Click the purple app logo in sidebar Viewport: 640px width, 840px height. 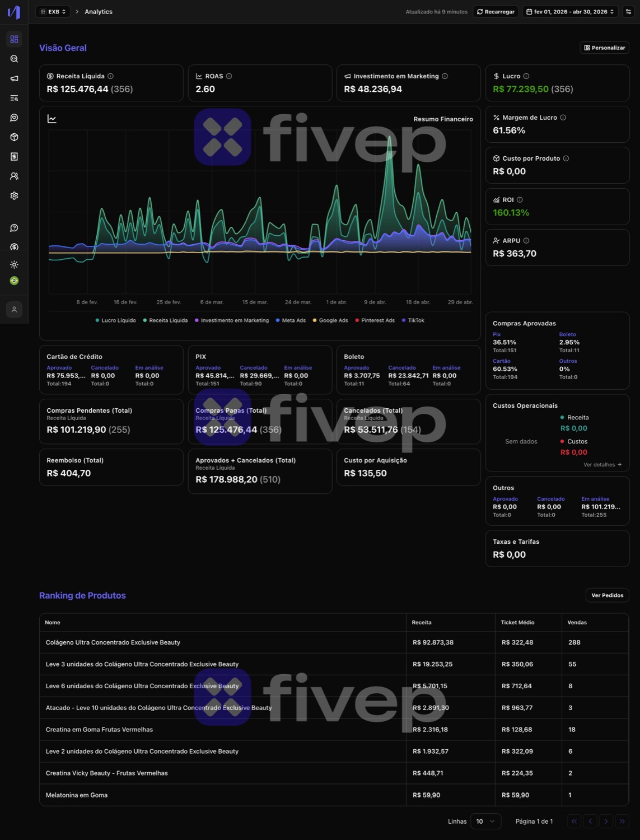click(14, 12)
